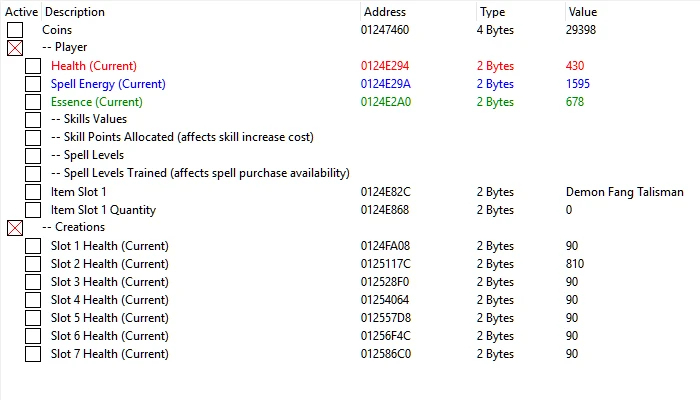700x400 pixels.
Task: Click the Value column header
Action: (582, 12)
